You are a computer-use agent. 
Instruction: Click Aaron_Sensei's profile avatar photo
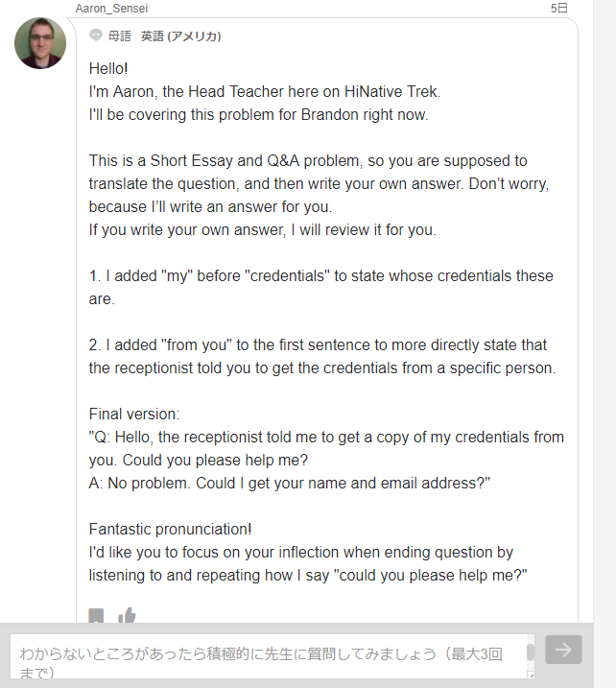click(40, 43)
